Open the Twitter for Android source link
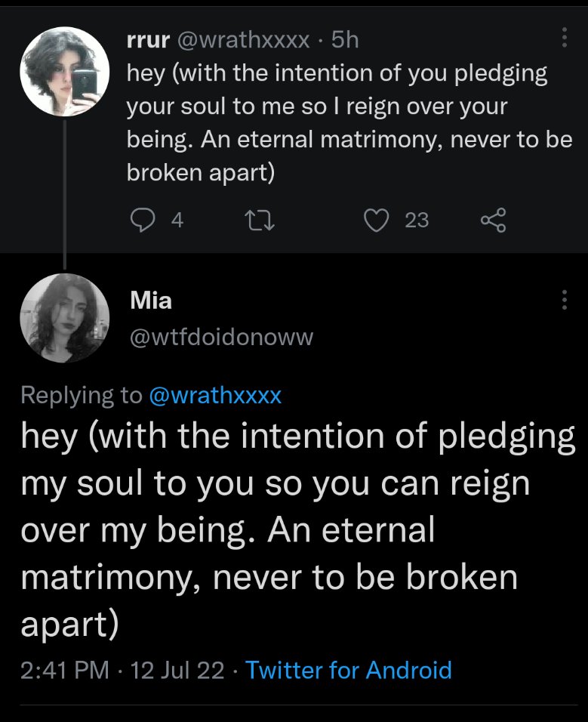 click(x=349, y=670)
